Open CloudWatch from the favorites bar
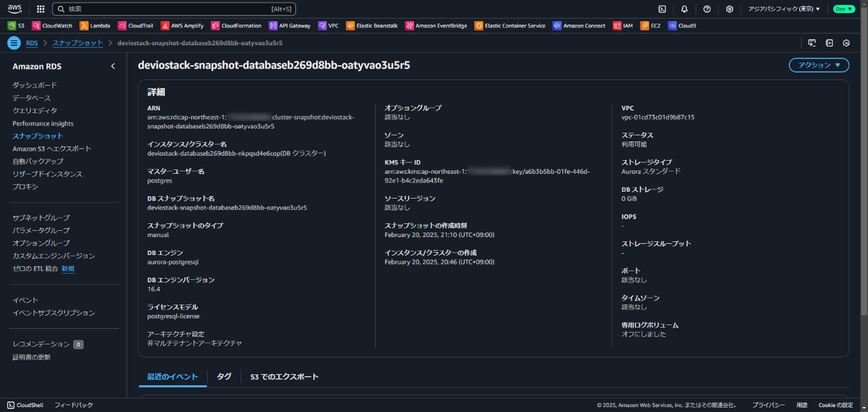The height and width of the screenshot is (412, 868). pos(52,25)
